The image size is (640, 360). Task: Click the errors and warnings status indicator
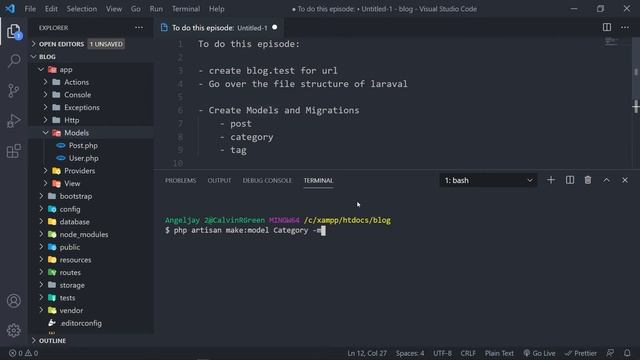click(x=24, y=353)
